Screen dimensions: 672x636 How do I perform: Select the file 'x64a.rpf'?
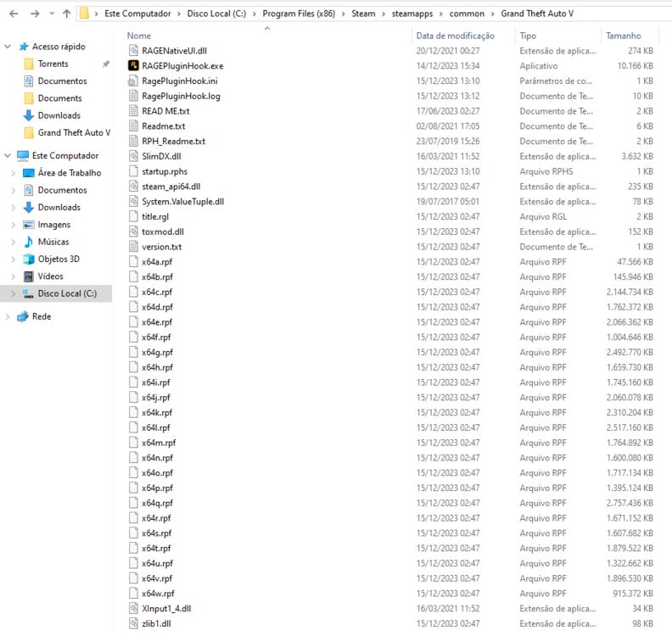pos(157,262)
